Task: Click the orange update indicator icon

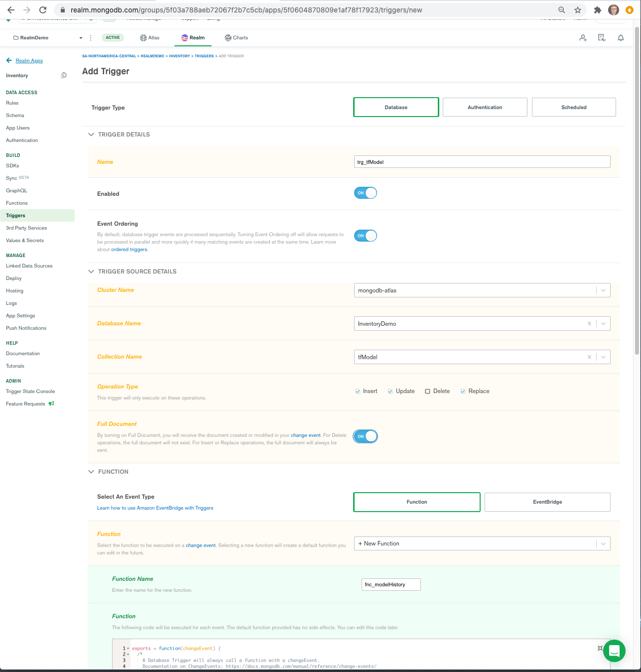Action: 630,10
